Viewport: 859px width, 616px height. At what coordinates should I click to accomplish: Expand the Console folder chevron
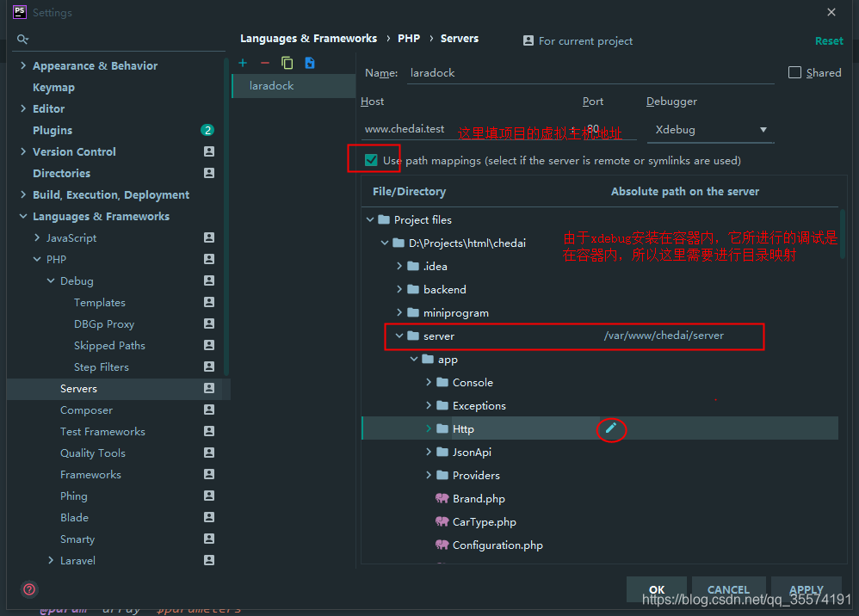point(429,382)
